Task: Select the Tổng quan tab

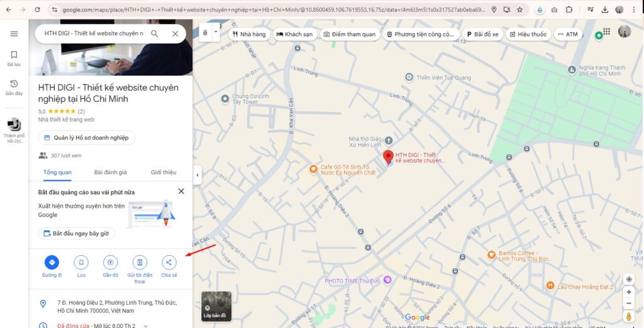Action: coord(57,172)
